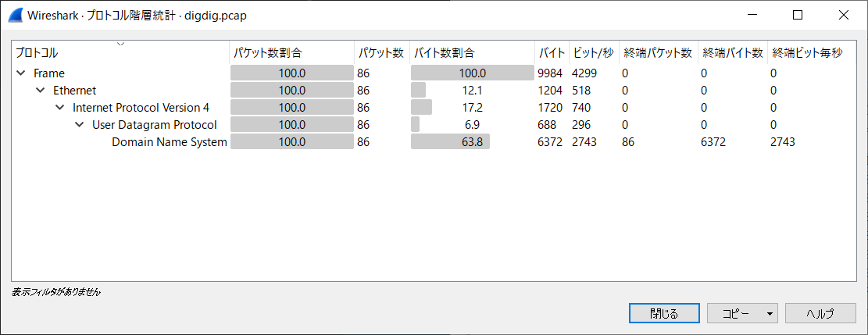Sort by the プロトコル column header
Viewport: 868px width, 335px height.
click(120, 53)
